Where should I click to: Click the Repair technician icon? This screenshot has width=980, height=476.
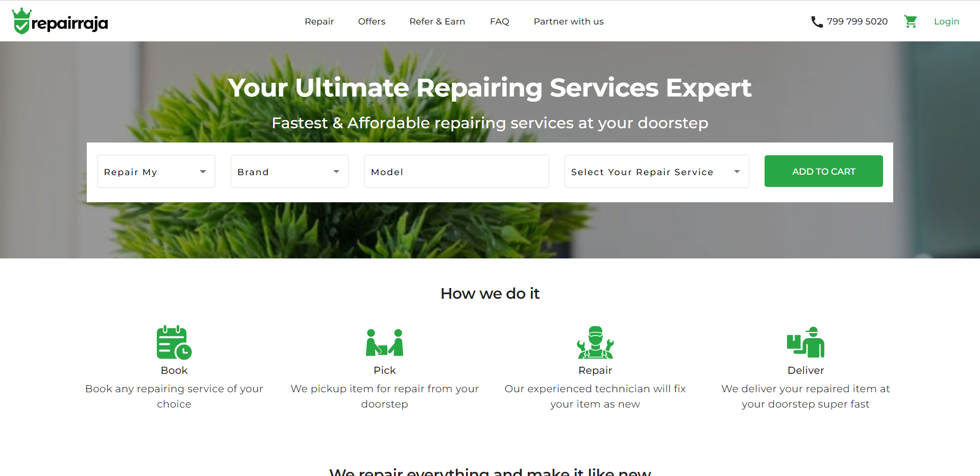coord(595,342)
